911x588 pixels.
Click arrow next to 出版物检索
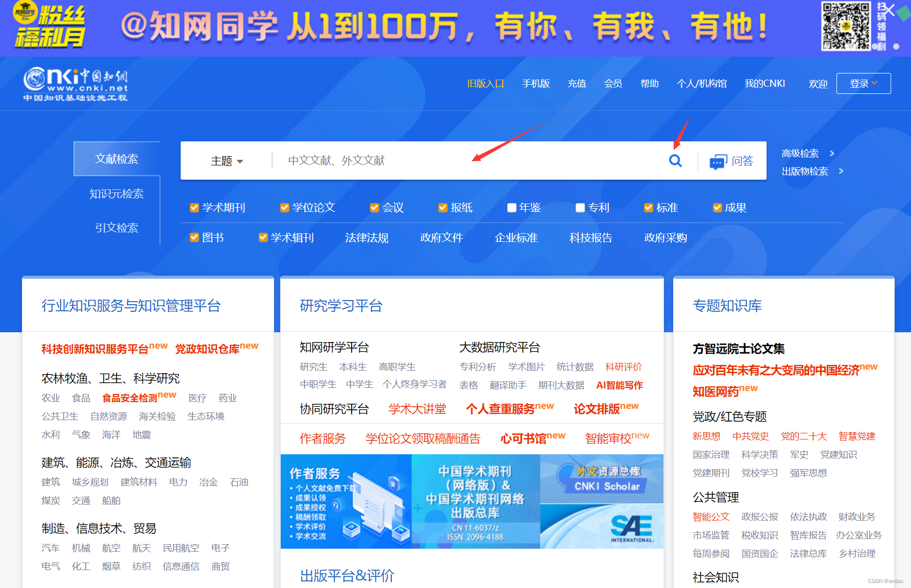pos(841,171)
